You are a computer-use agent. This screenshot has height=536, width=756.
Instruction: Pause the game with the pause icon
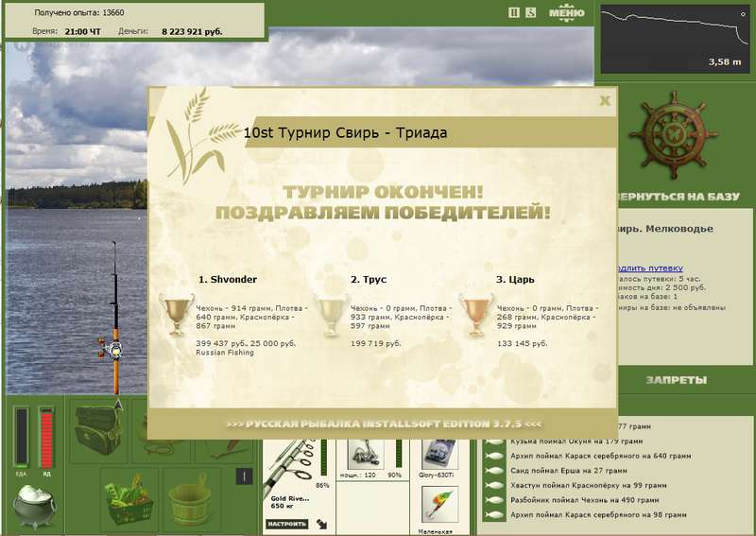coord(514,13)
